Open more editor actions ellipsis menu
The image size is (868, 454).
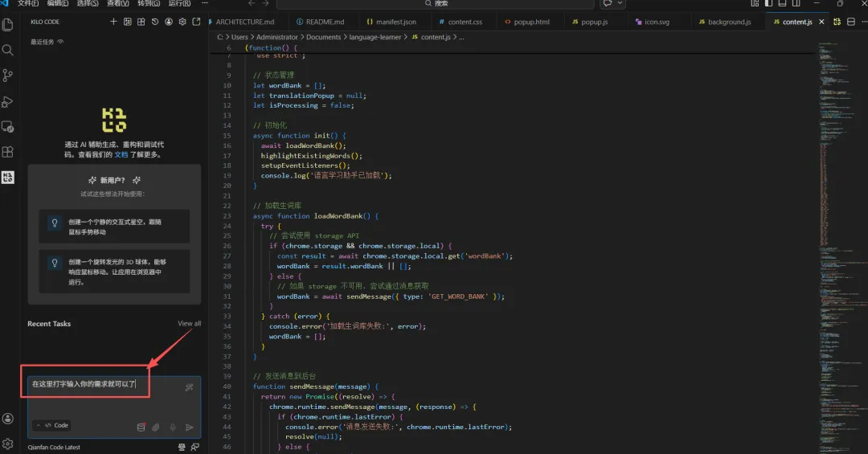point(864,22)
